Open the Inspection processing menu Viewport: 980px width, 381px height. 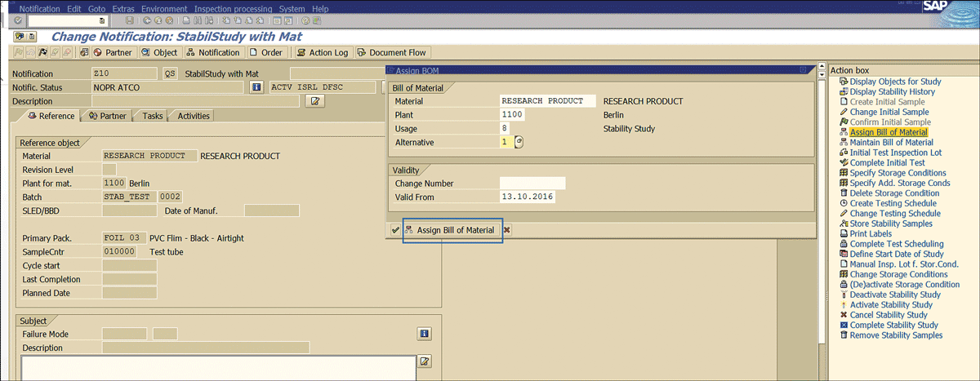232,7
